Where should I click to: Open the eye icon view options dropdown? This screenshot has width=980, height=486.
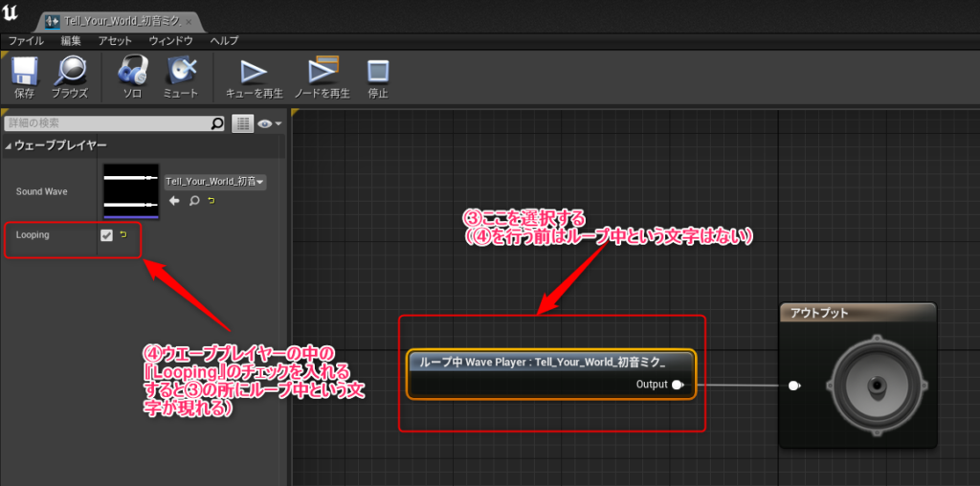pos(269,123)
